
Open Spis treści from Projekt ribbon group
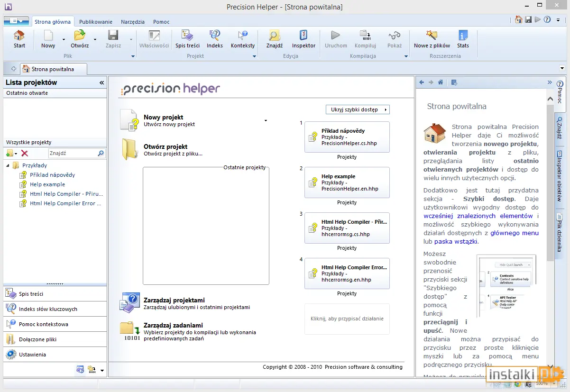tap(187, 39)
